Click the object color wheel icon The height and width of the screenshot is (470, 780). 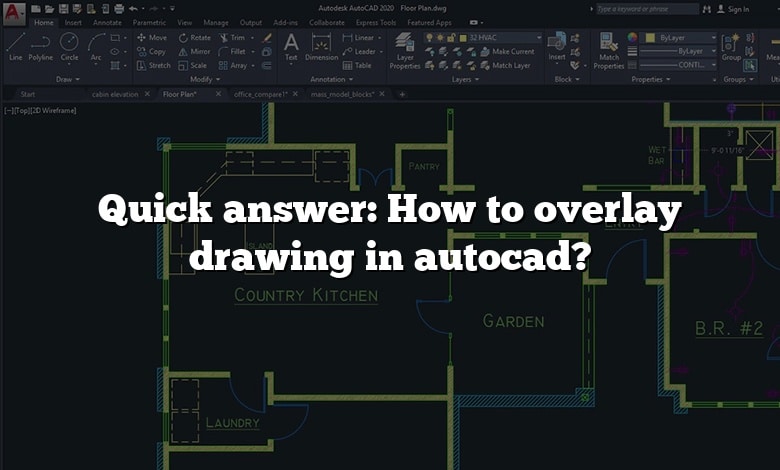click(x=632, y=38)
